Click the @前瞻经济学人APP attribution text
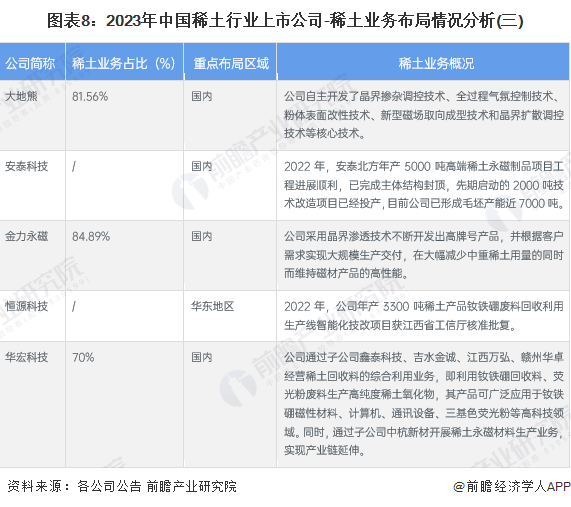This screenshot has width=571, height=507. click(x=512, y=486)
